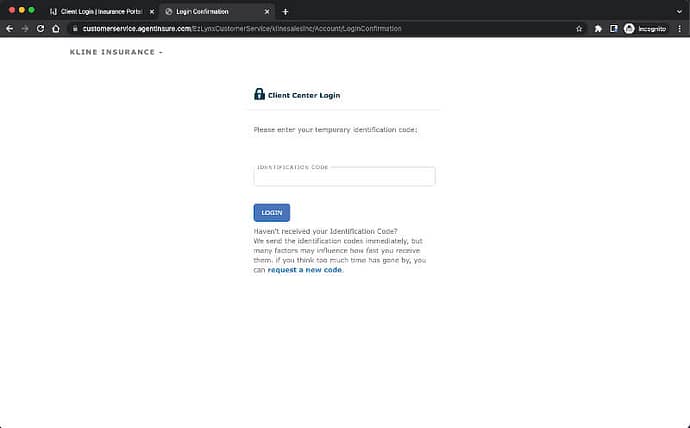Click the browser back arrow
This screenshot has height=428, width=690.
pyautogui.click(x=10, y=29)
